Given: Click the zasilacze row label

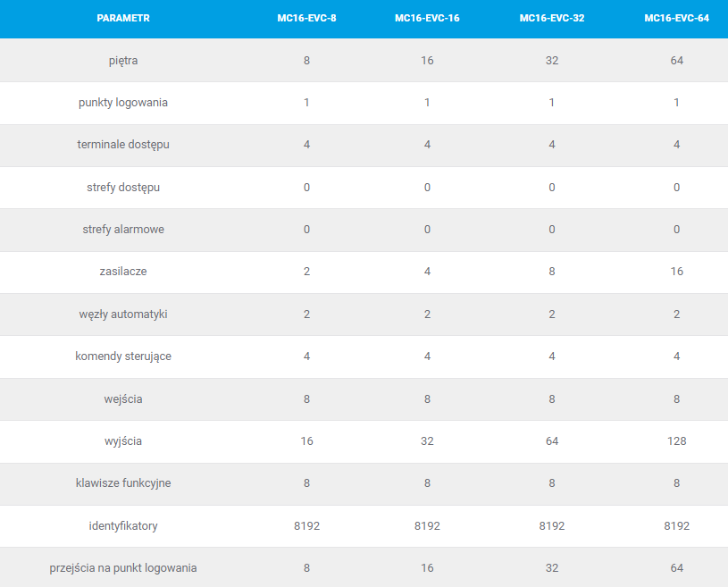Looking at the screenshot, I should pos(123,272).
